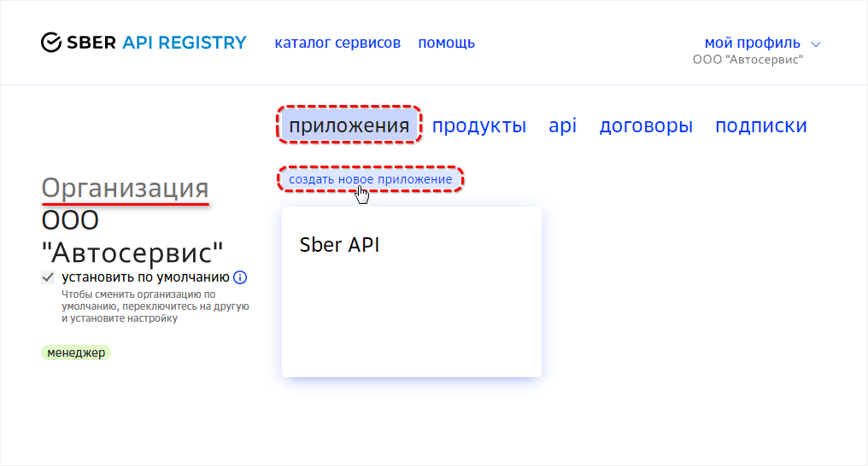868x466 pixels.
Task: Click the Организация heading
Action: 125,188
